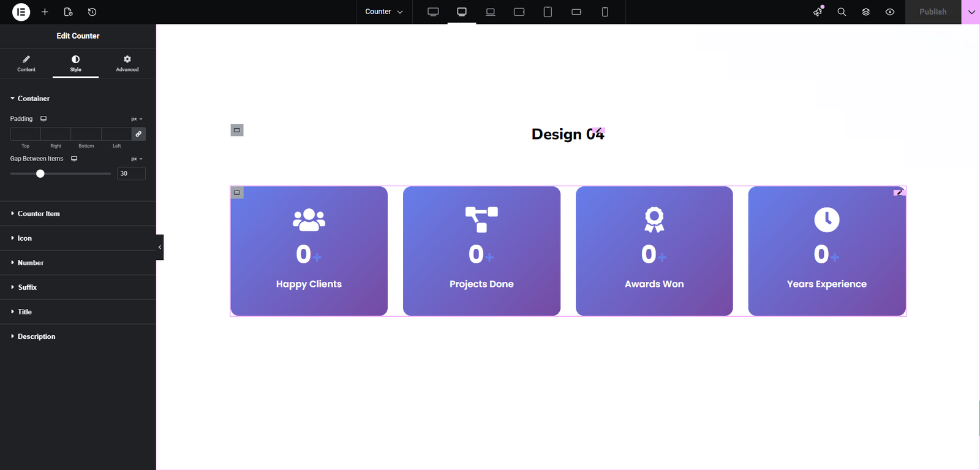Toggle the Padding link values button
980x470 pixels.
click(138, 134)
